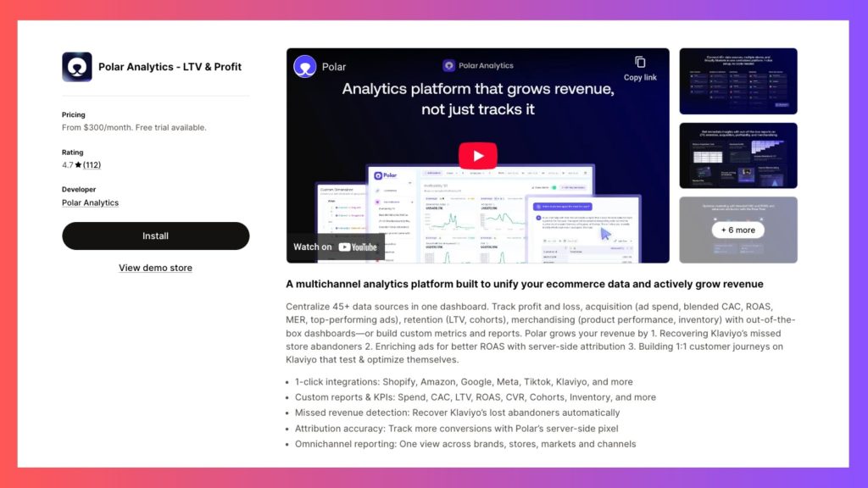
Task: Click the YouTube logo in the video
Action: coord(358,247)
